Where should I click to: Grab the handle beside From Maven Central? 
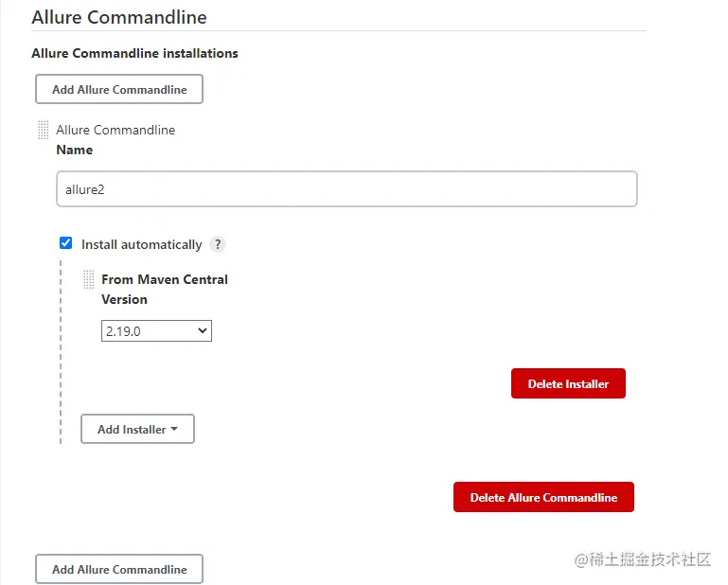tap(89, 279)
